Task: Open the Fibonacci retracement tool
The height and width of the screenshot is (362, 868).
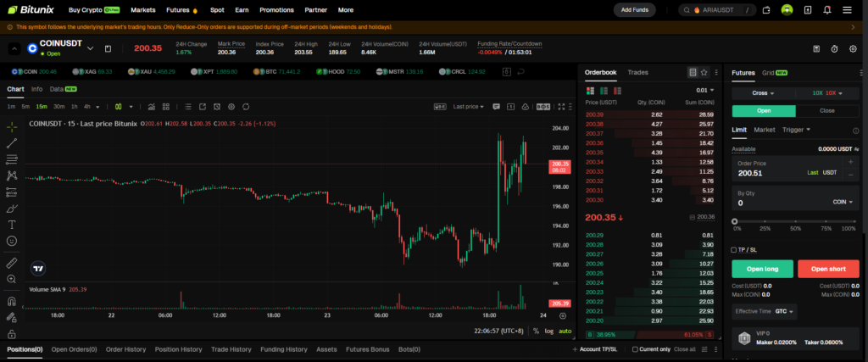Action: tap(11, 159)
